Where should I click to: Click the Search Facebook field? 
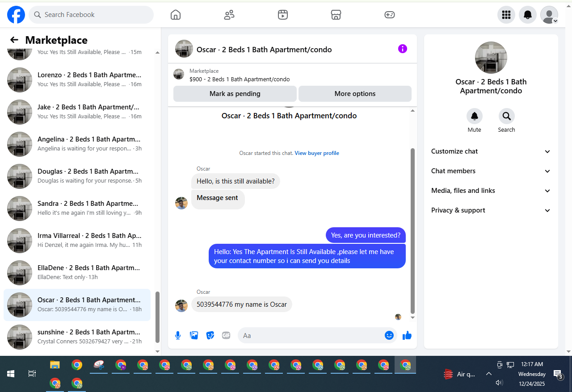(x=91, y=15)
